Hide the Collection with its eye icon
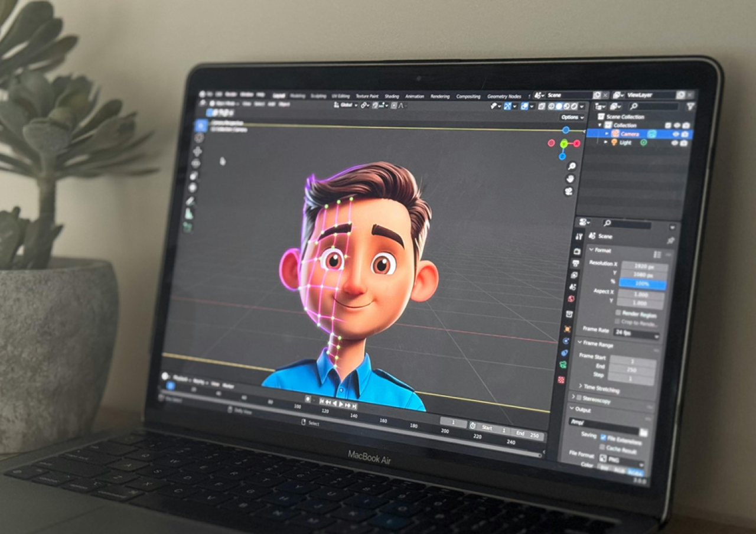Screen dimensions: 756x534 point(677,125)
